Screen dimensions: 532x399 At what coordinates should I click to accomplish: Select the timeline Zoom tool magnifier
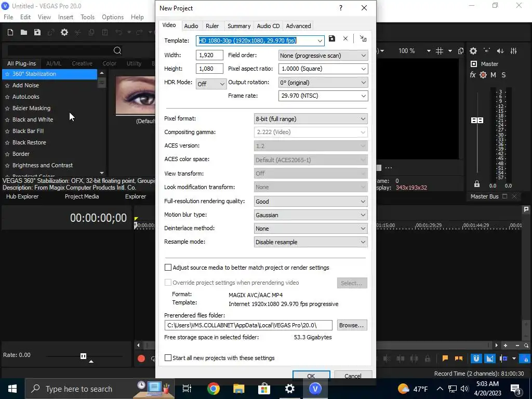[x=526, y=345]
